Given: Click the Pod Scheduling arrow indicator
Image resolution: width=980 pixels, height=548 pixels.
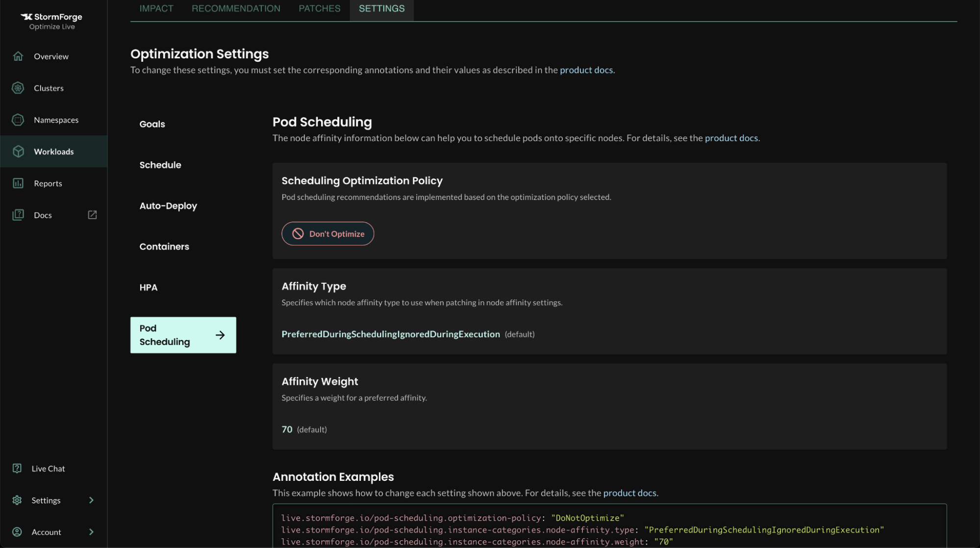Looking at the screenshot, I should (x=220, y=335).
